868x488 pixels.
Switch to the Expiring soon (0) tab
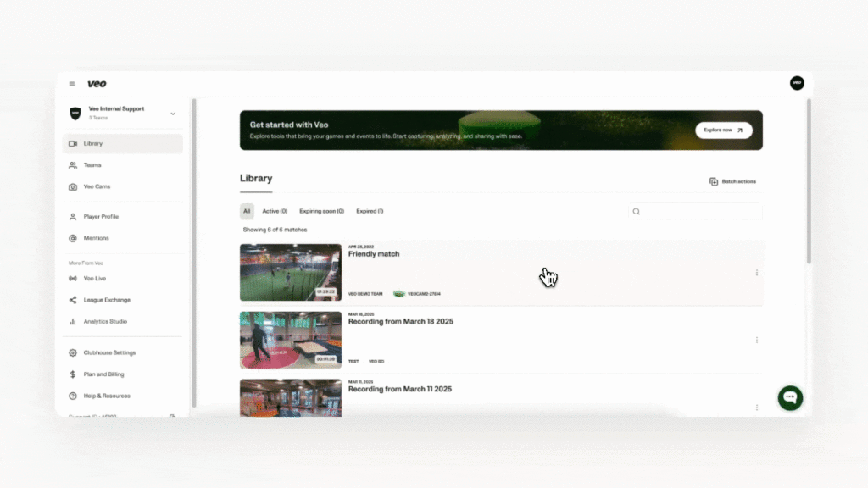321,211
